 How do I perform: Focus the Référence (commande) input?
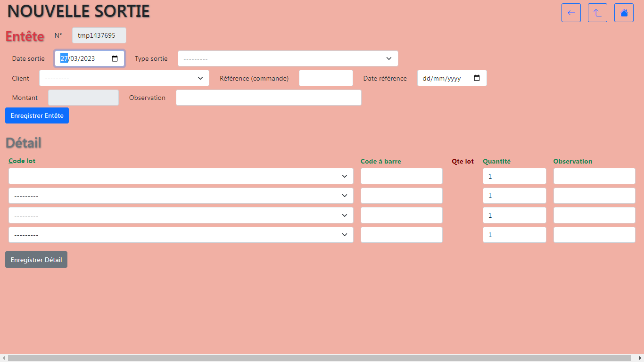click(x=326, y=78)
